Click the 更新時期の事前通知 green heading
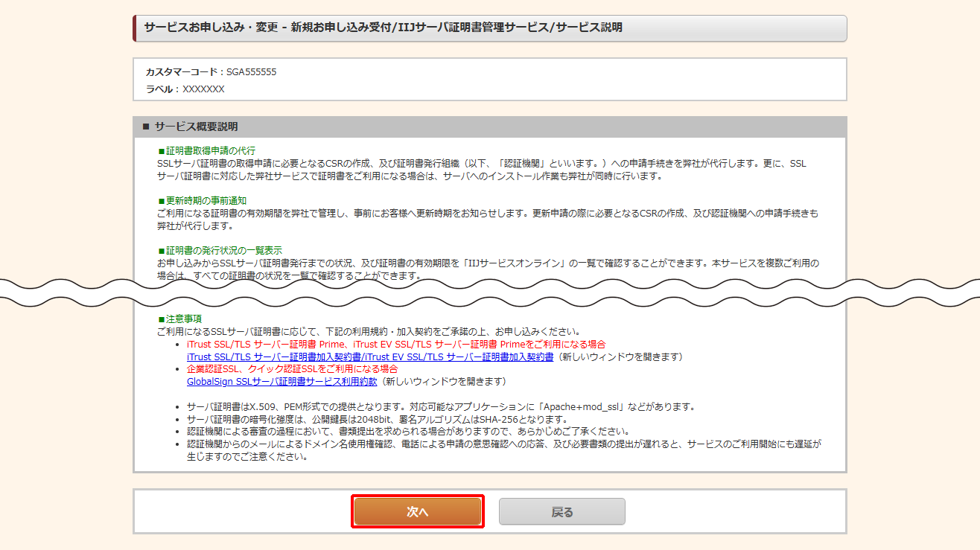 coord(206,201)
